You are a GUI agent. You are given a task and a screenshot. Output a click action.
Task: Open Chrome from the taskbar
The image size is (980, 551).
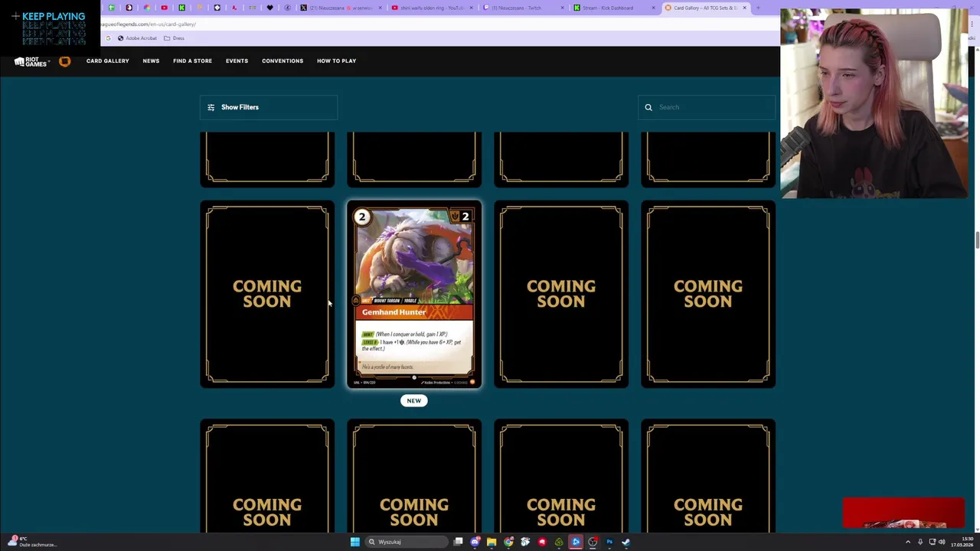click(508, 542)
